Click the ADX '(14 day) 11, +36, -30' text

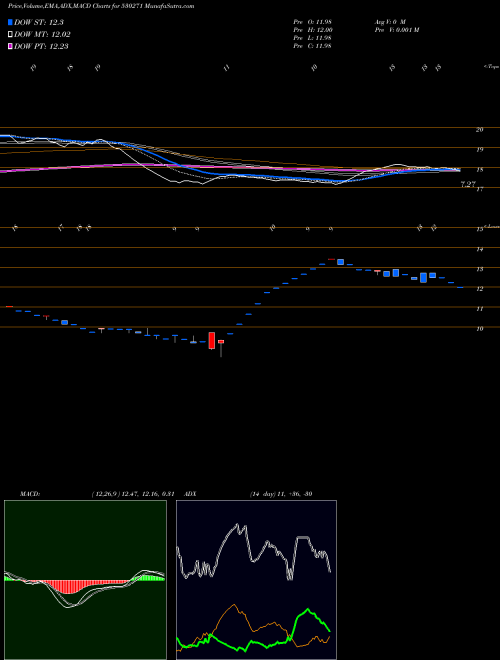[x=281, y=494]
